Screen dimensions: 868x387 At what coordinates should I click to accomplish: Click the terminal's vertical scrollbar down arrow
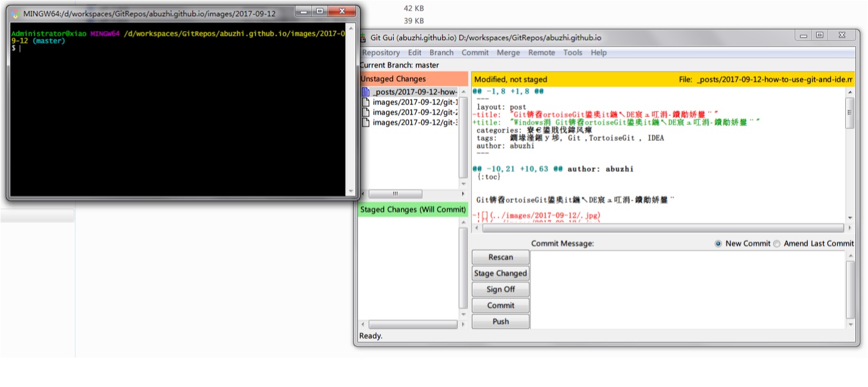pyautogui.click(x=350, y=192)
